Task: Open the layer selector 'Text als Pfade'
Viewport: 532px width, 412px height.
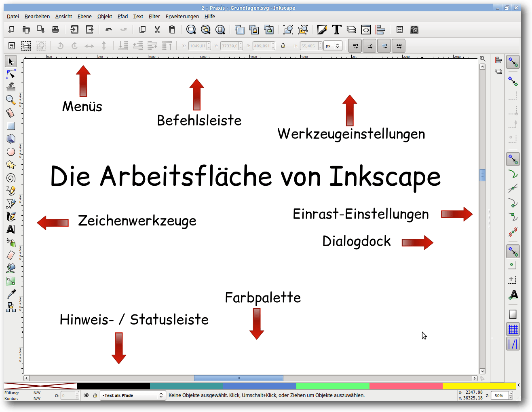Action: 133,395
